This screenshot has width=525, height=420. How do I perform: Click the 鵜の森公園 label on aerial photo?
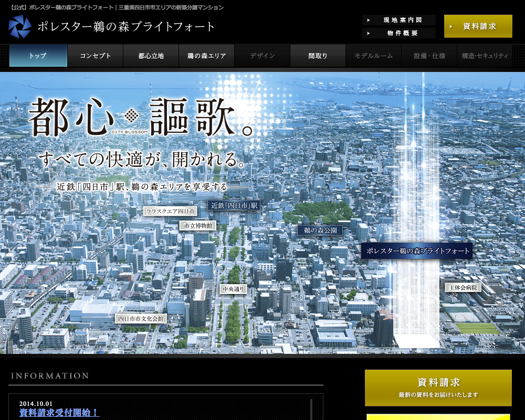[x=320, y=230]
